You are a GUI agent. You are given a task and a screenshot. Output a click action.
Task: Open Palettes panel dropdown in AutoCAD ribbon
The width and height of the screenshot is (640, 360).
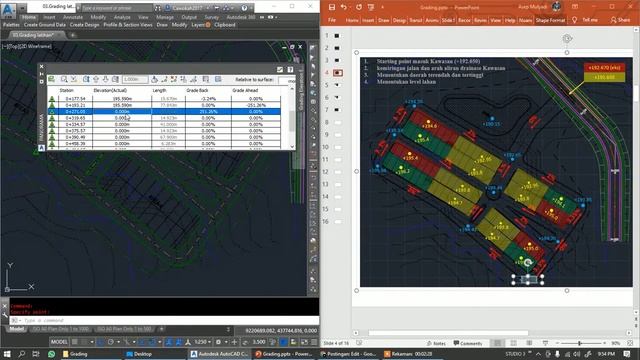[11, 25]
